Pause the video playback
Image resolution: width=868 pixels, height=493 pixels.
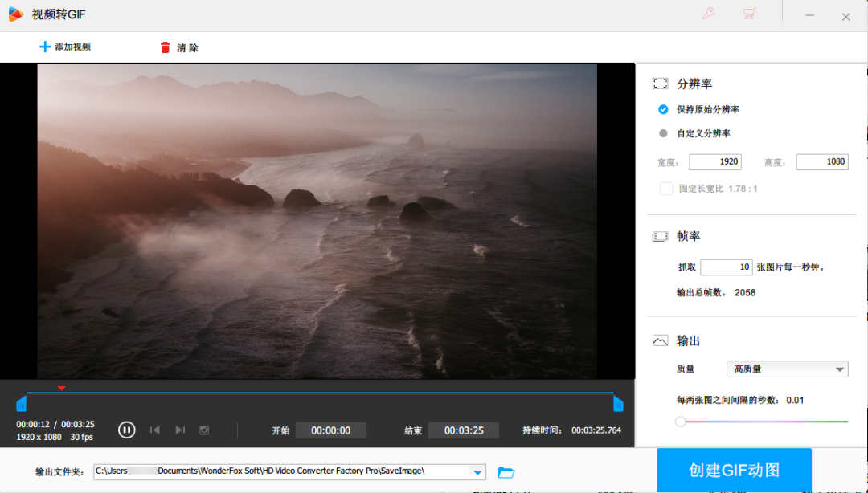click(x=127, y=430)
